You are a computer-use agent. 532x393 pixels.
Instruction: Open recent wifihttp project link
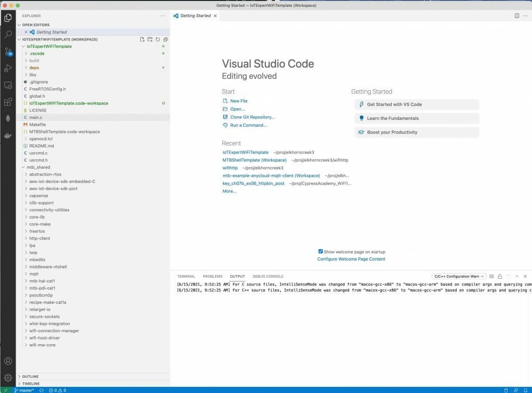point(230,168)
